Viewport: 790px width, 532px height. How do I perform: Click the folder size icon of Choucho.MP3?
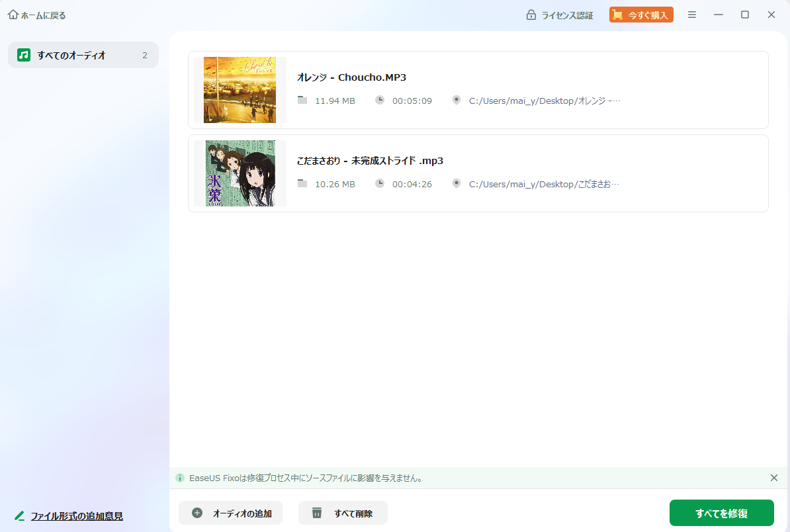coord(302,100)
